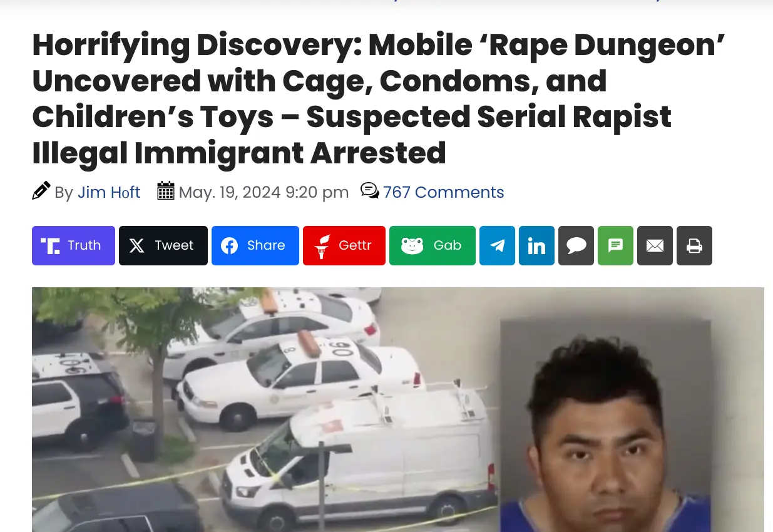Click the green Gab share button
Viewport: 773px width, 532px height.
(x=433, y=245)
